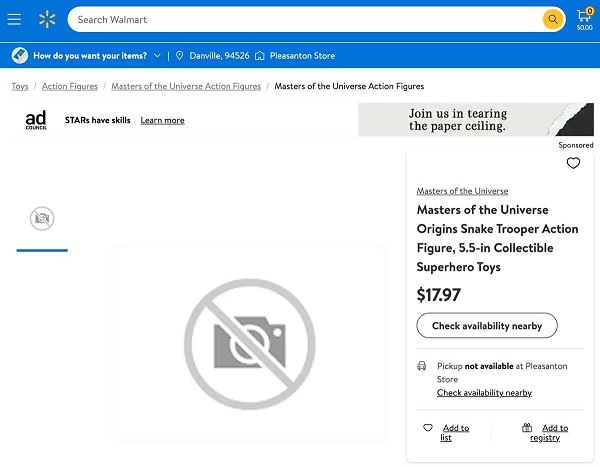This screenshot has height=467, width=600.
Task: Click the gift icon next to Add to registry
Action: [x=527, y=428]
